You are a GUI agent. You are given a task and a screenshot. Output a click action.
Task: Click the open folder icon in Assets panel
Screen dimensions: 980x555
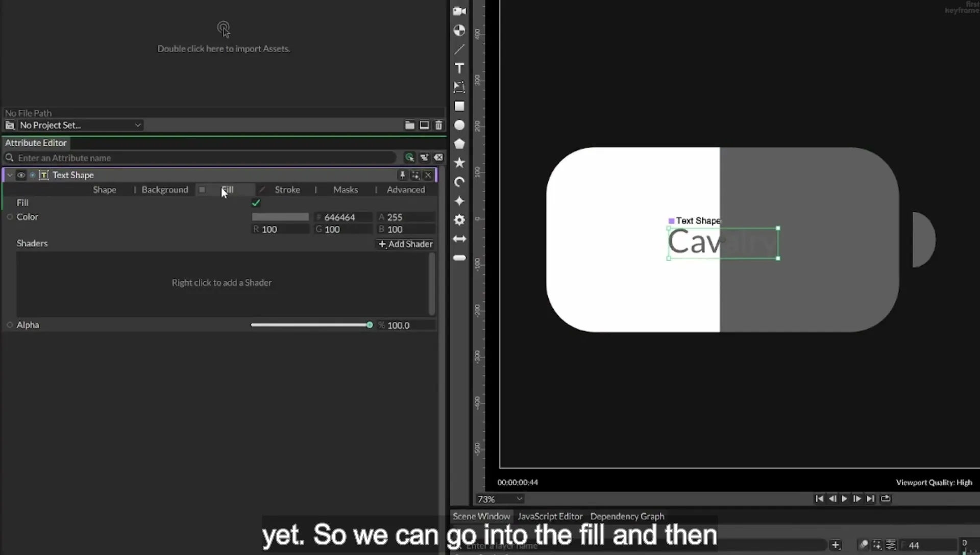pyautogui.click(x=409, y=125)
